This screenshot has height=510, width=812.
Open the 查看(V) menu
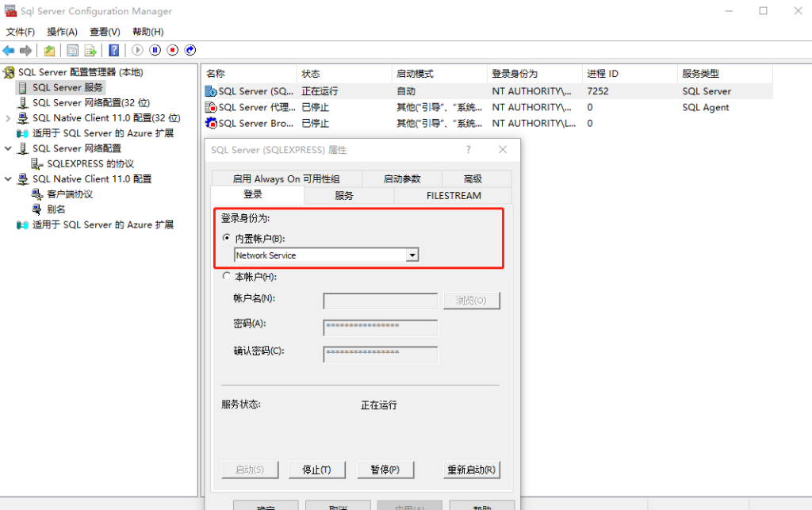(x=104, y=32)
